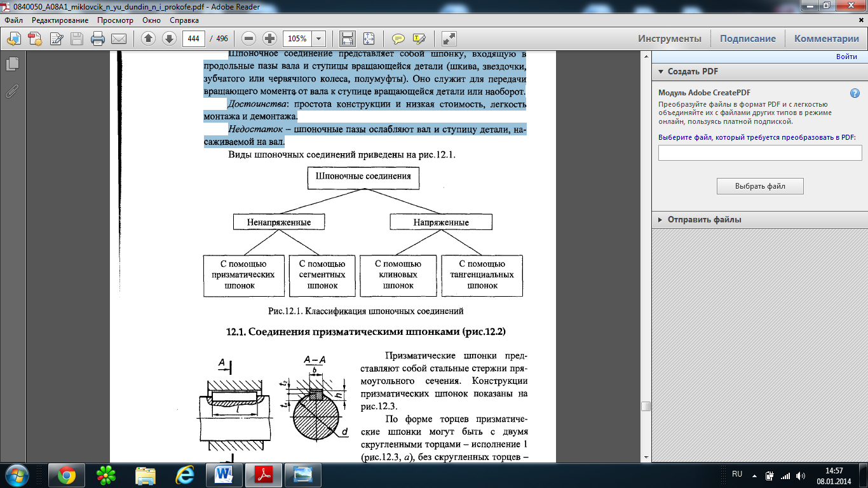Click the Send by email envelope icon
Viewport: 868px width, 488px height.
tap(119, 39)
